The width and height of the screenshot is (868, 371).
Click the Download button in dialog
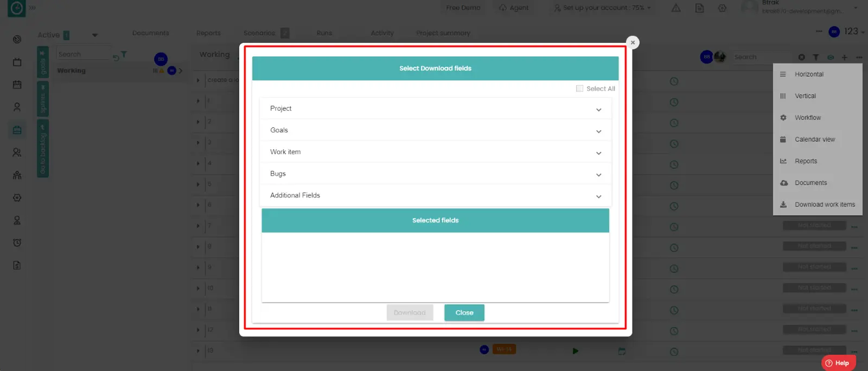[410, 312]
